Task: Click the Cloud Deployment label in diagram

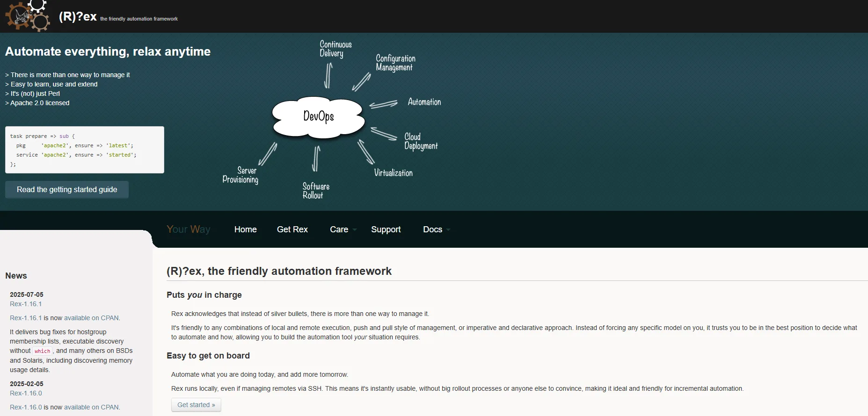Action: (421, 141)
